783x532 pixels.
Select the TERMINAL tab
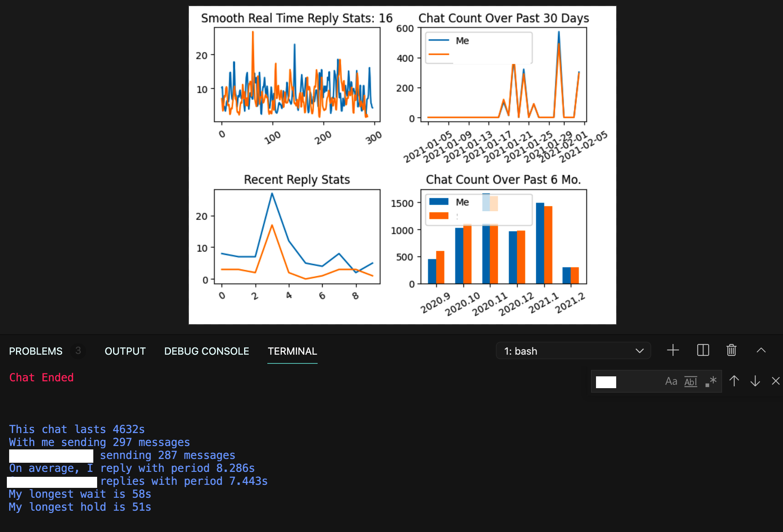point(292,351)
